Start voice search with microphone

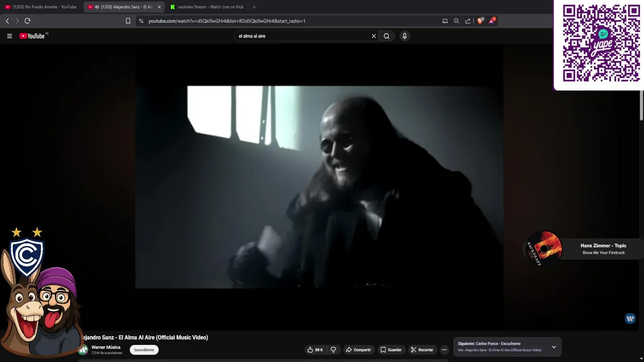coord(404,36)
